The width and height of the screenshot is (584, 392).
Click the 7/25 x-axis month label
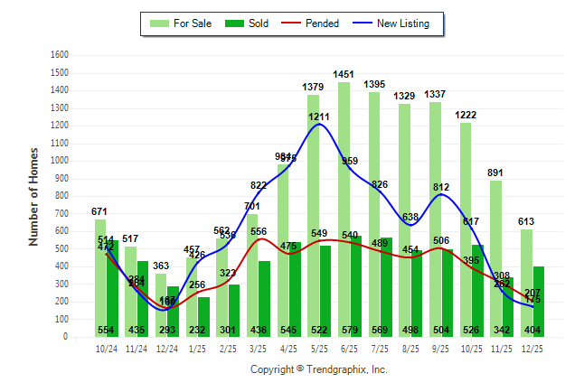coord(380,347)
